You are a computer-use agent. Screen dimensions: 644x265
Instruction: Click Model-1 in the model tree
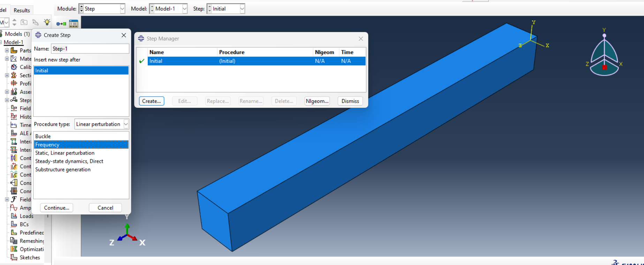(x=14, y=42)
